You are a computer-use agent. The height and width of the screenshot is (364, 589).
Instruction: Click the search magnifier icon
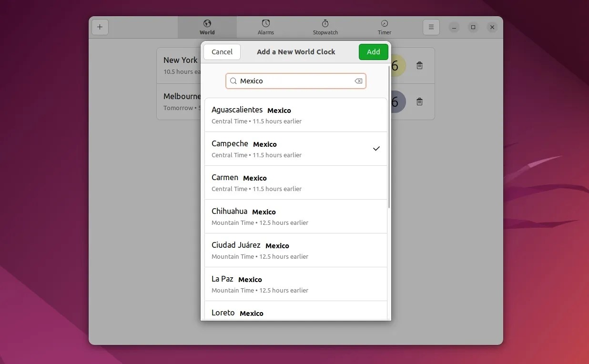(234, 81)
